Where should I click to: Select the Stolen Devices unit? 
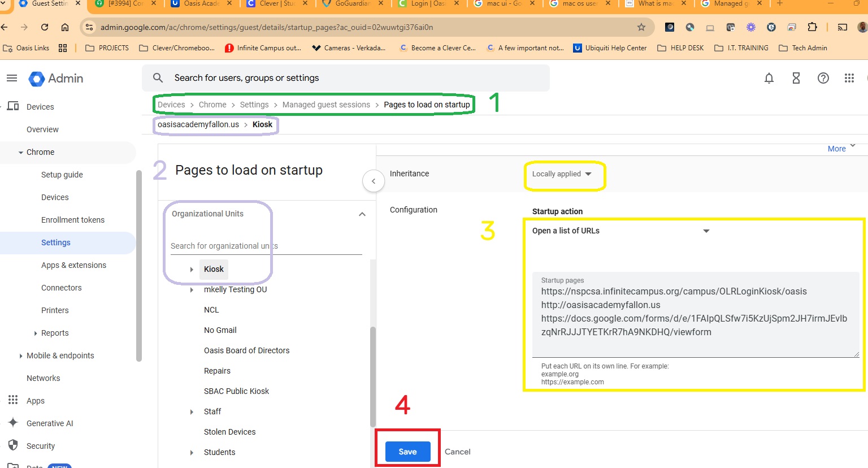230,432
